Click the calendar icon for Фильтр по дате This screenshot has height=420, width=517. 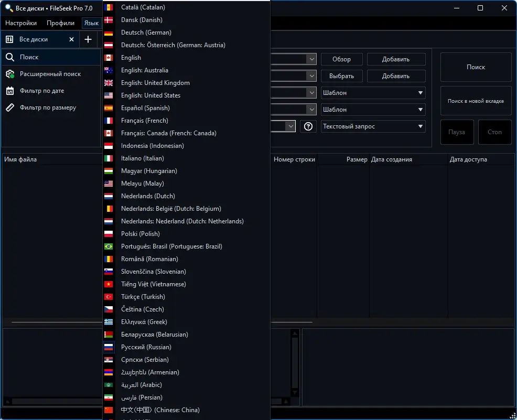coord(10,91)
